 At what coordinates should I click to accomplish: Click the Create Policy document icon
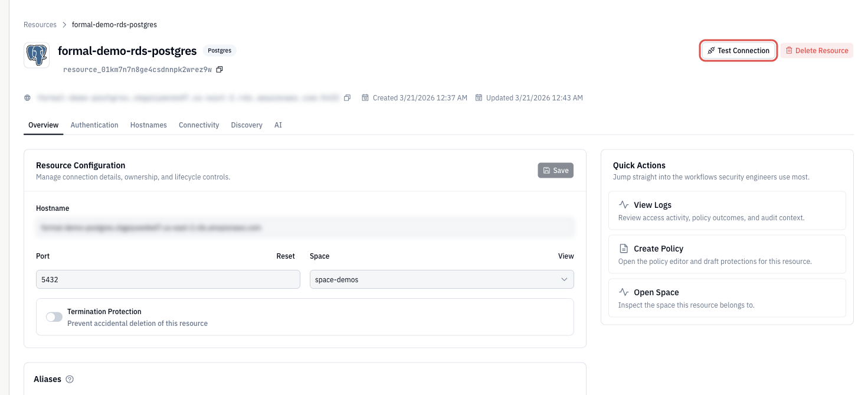coord(624,249)
